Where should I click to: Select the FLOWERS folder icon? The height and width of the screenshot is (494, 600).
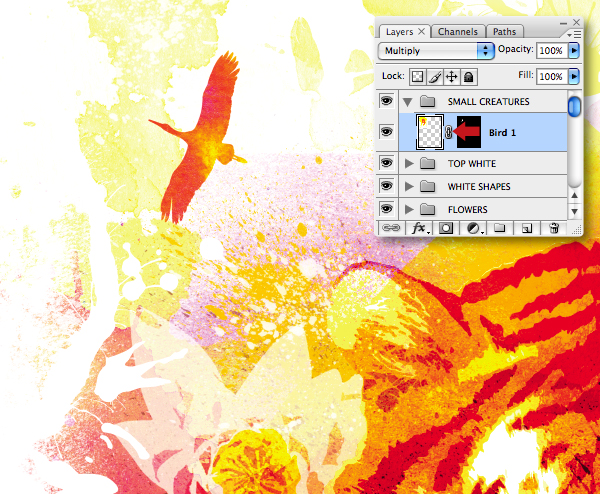point(427,209)
